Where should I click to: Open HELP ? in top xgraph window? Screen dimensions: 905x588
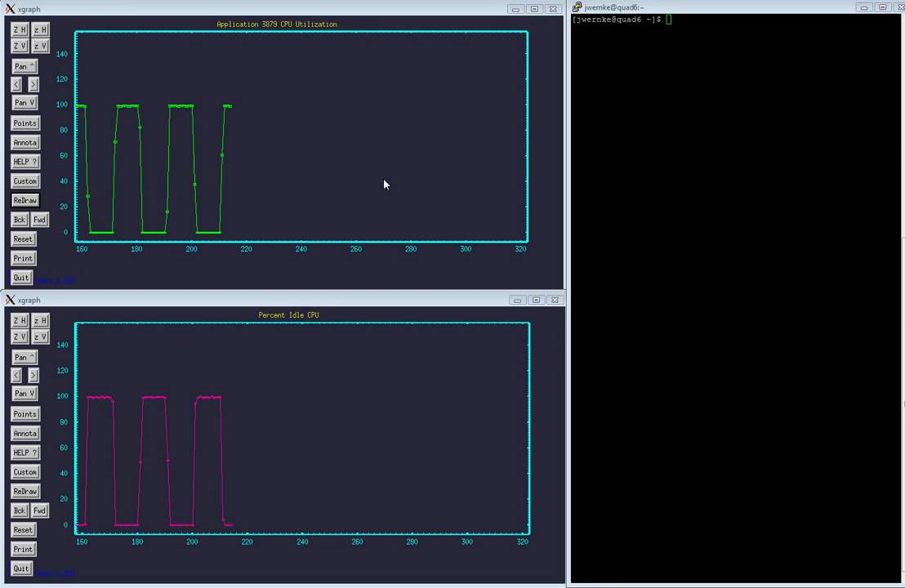coord(25,162)
